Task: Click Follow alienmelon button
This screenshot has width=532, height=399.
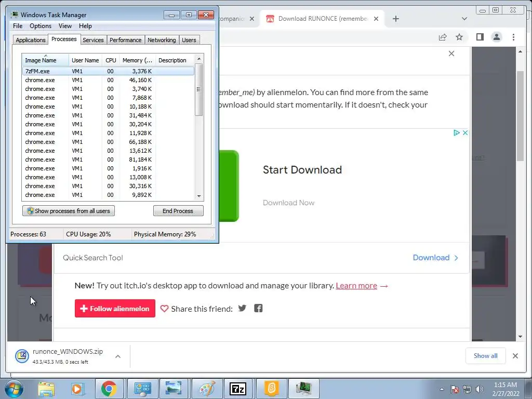Action: (115, 309)
